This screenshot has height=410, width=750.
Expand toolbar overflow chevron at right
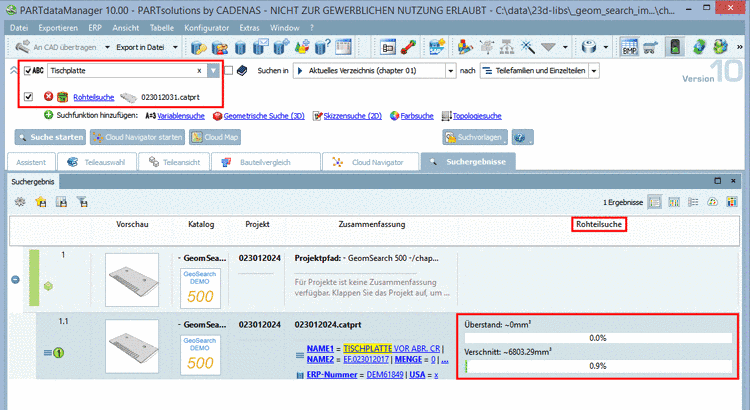[739, 47]
